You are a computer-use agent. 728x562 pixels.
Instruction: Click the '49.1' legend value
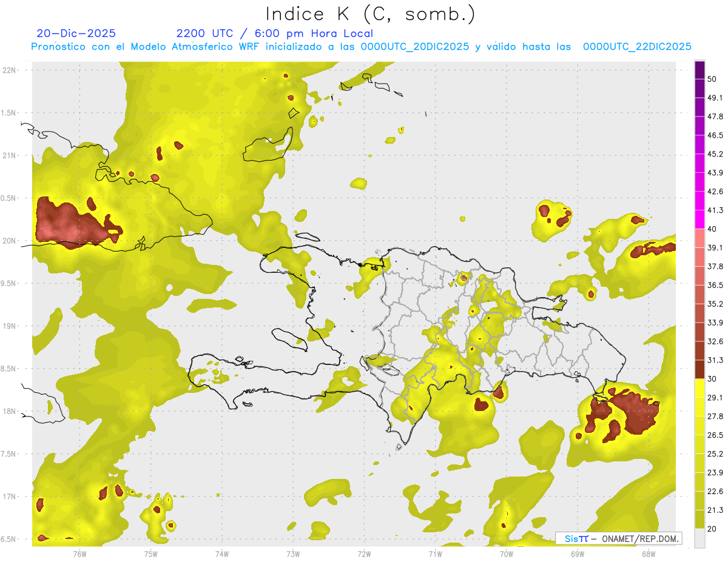coord(715,98)
